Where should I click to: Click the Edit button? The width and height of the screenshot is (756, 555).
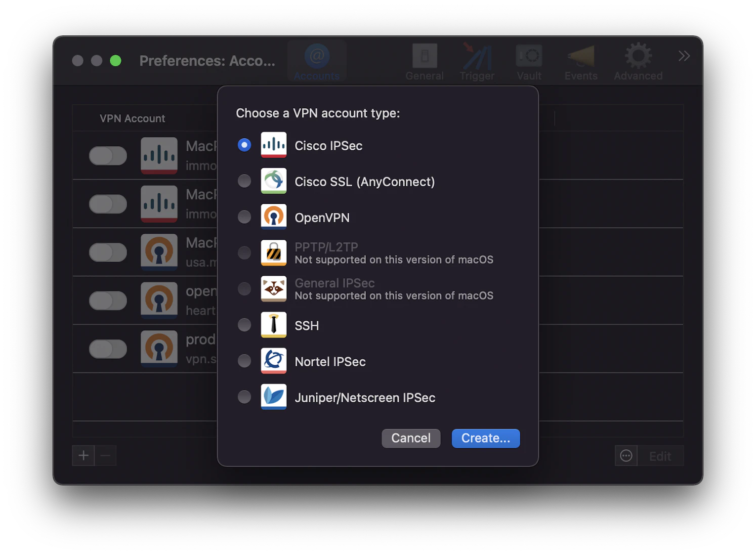pos(660,456)
